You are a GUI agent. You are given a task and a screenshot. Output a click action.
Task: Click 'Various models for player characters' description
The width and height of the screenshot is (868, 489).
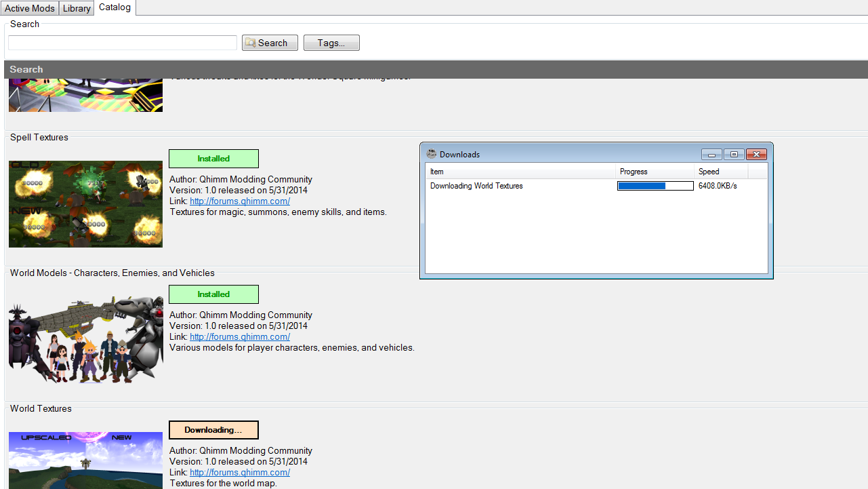(292, 347)
